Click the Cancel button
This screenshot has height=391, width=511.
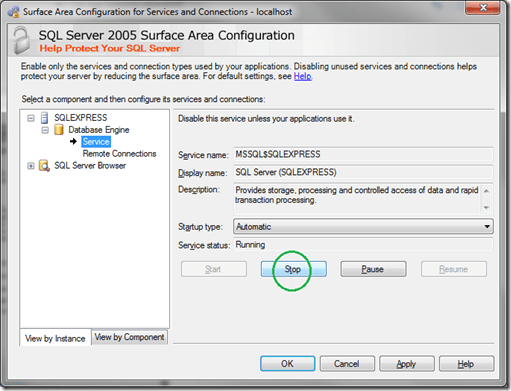pos(347,363)
